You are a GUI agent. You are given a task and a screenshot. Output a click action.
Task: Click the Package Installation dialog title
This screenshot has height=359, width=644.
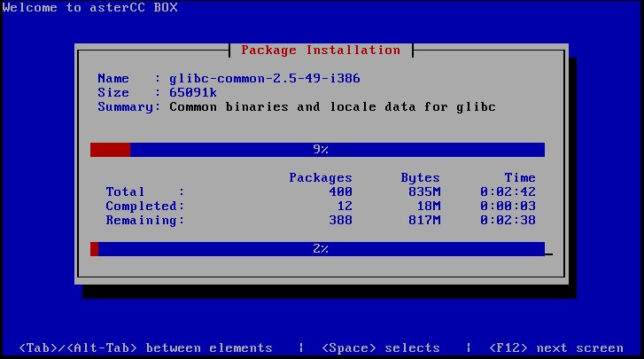(321, 51)
